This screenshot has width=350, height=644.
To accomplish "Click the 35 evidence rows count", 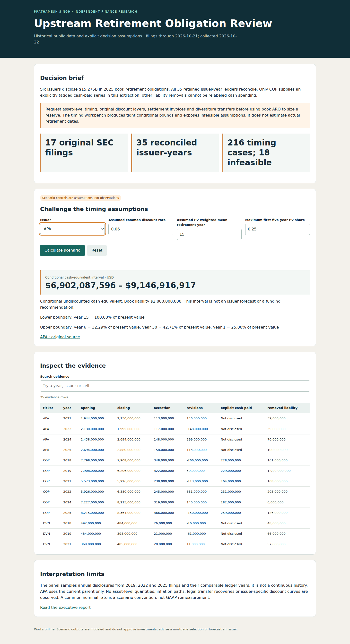I will pyautogui.click(x=54, y=397).
